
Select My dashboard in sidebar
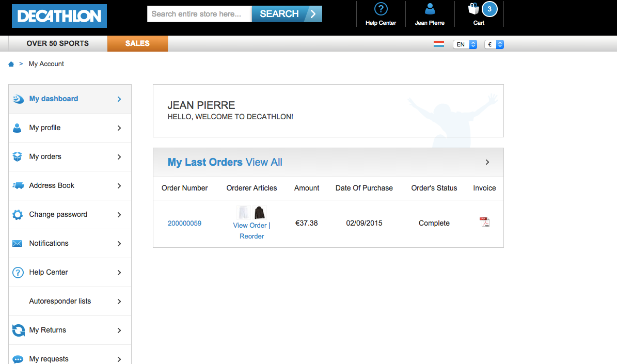click(x=70, y=99)
